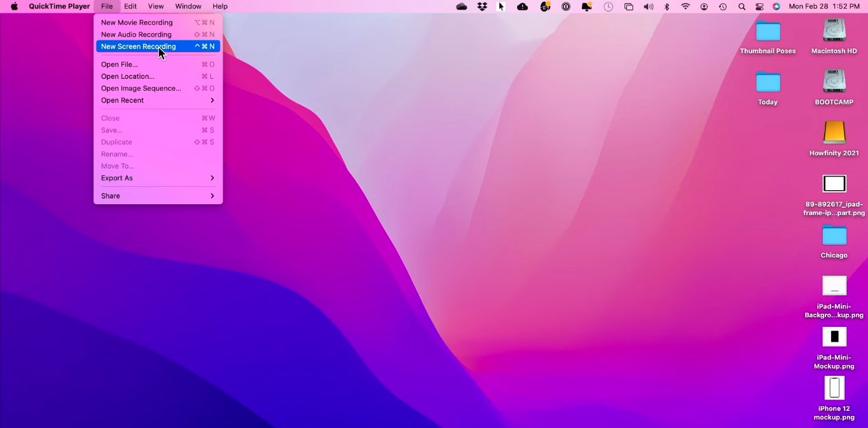Choose Open Location... menu item
868x428 pixels.
[x=158, y=76]
